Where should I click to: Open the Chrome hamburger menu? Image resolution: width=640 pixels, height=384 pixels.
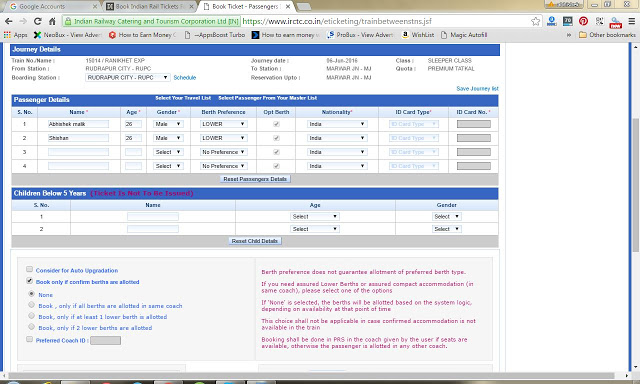631,21
